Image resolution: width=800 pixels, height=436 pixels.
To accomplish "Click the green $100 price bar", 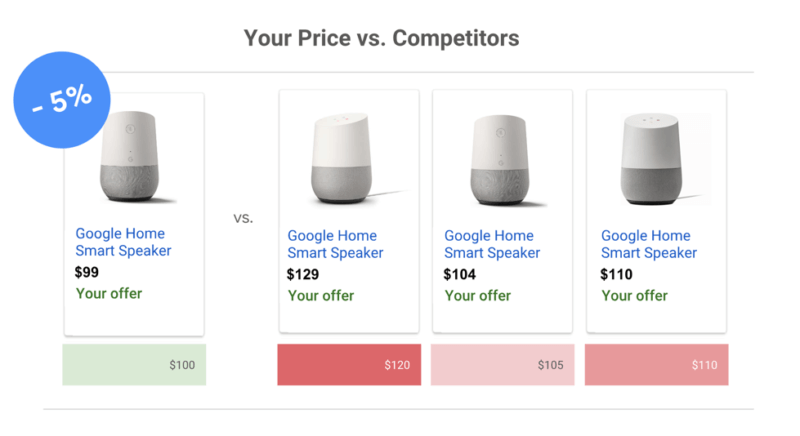I will pyautogui.click(x=134, y=365).
